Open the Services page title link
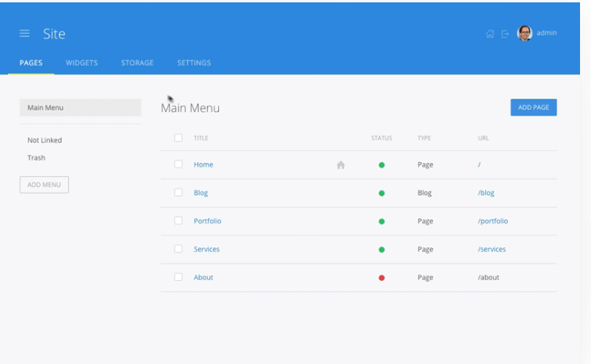 click(x=207, y=249)
